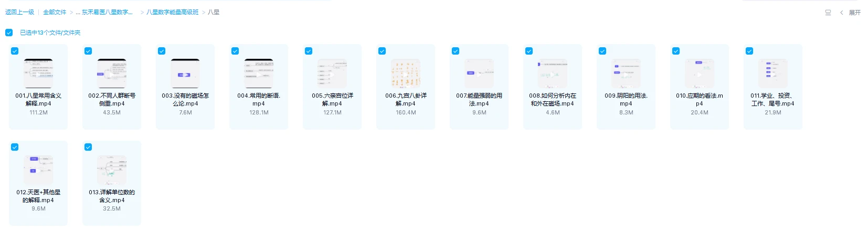Image resolution: width=868 pixels, height=241 pixels.
Task: Click the 111.2M file size text
Action: (38, 112)
